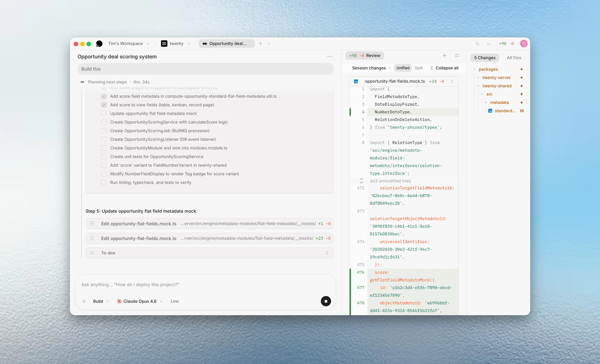The width and height of the screenshot is (600, 364).
Task: Click the Collapse all button
Action: pyautogui.click(x=447, y=68)
